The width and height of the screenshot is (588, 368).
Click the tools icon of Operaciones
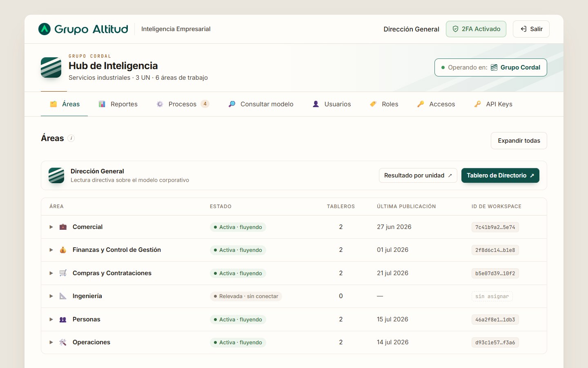(x=63, y=342)
